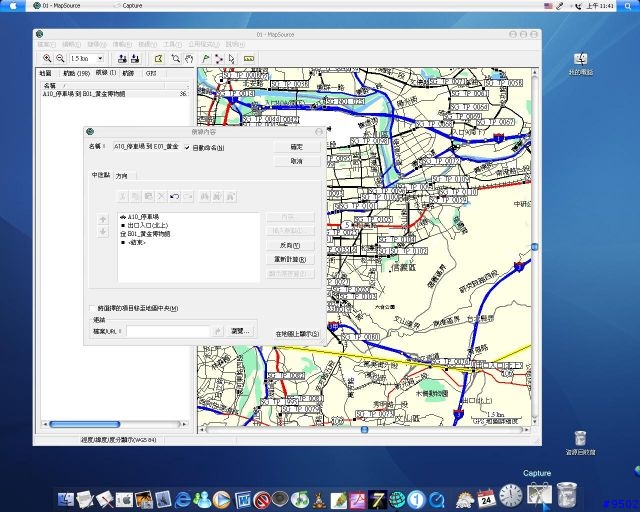Image resolution: width=640 pixels, height=512 pixels.
Task: Open the clock icon in dock
Action: 510,495
